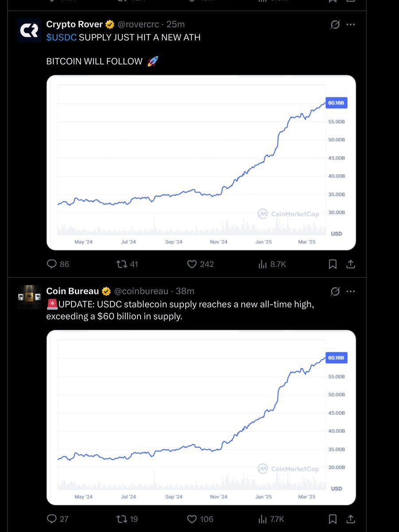The image size is (399, 532).
Task: Open Crypto Rover's USDC chart image
Action: (201, 163)
